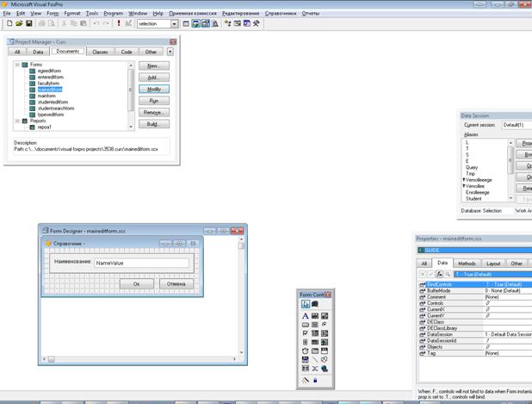Collapse the Reports node in Project Manager
Viewport: 532px width, 404px height.
tap(17, 121)
